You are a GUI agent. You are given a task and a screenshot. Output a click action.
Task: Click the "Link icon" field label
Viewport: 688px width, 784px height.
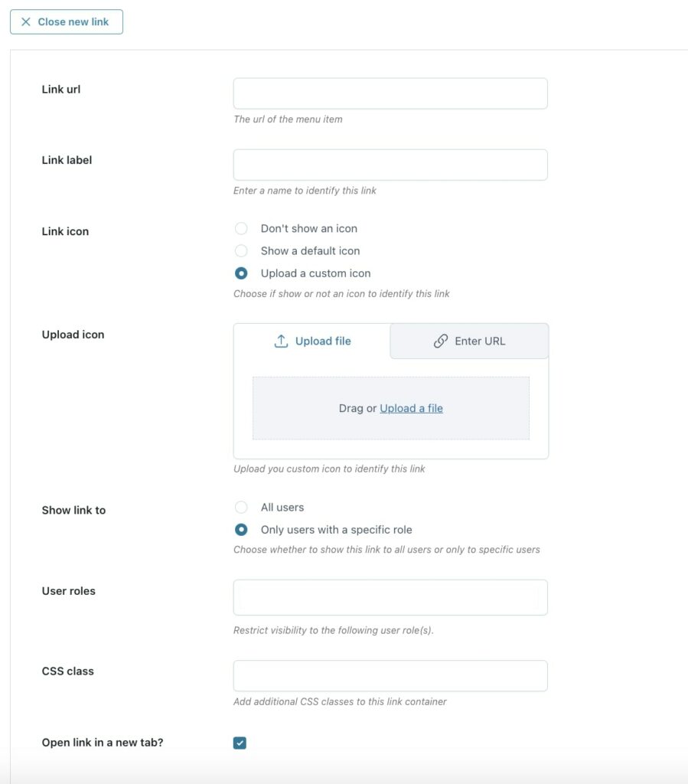[x=66, y=231]
